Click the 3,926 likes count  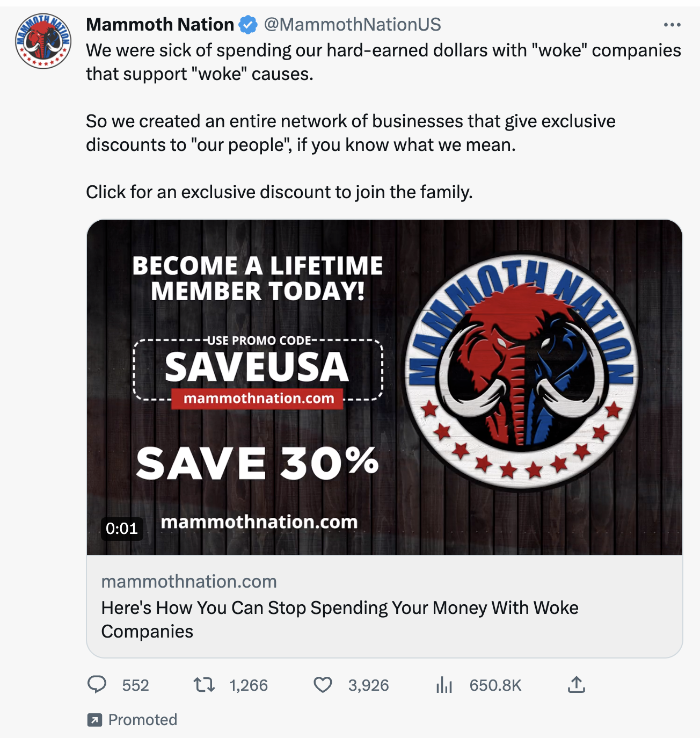[368, 685]
